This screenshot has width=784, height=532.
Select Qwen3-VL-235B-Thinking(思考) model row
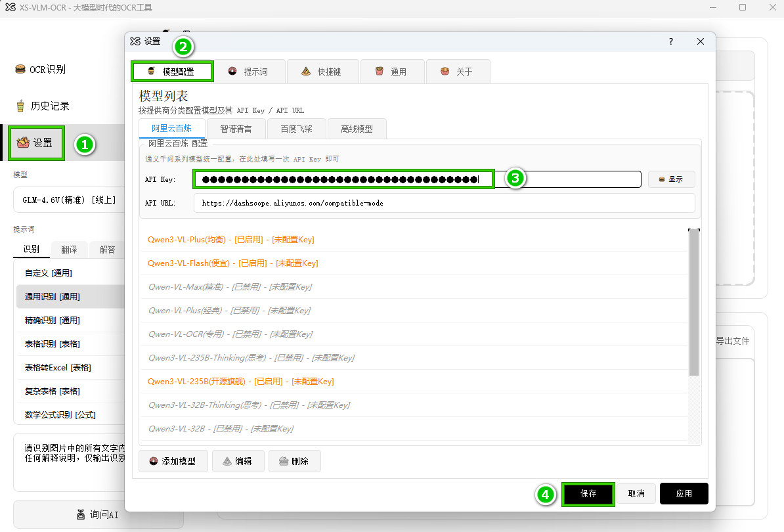tap(414, 357)
